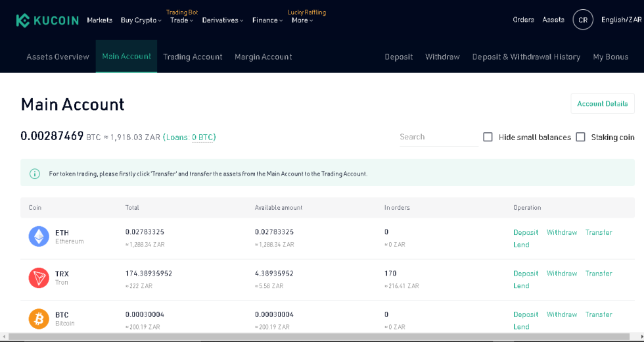
Task: Click Lend in the TRX row
Action: (x=521, y=285)
